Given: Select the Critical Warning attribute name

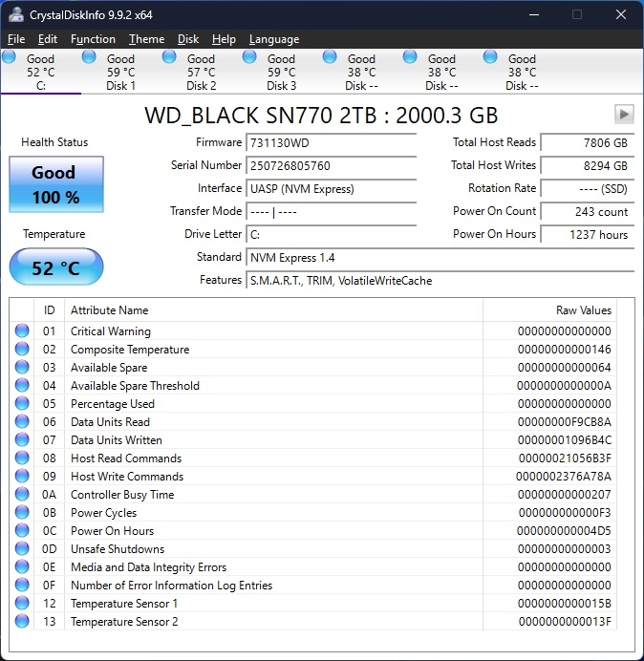Looking at the screenshot, I should click(111, 331).
